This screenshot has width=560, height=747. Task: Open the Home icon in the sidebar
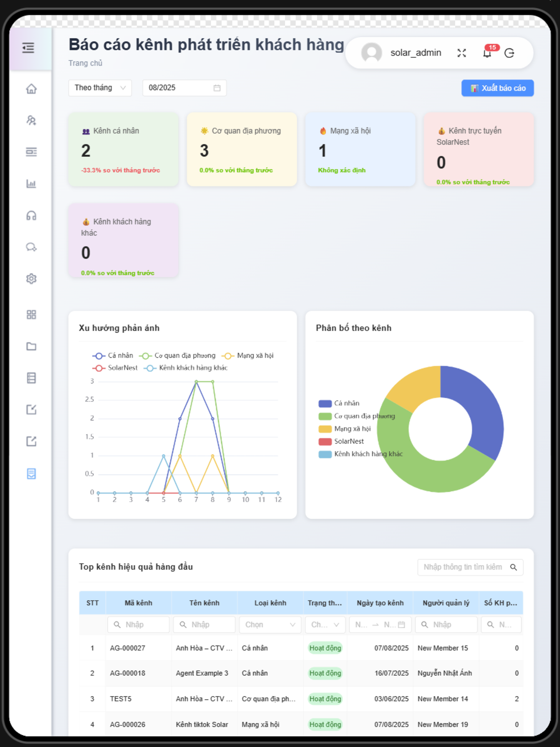pyautogui.click(x=31, y=89)
